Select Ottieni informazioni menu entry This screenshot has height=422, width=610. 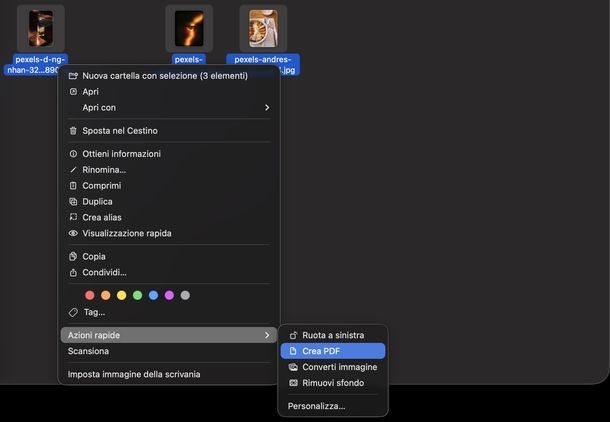(x=169, y=154)
